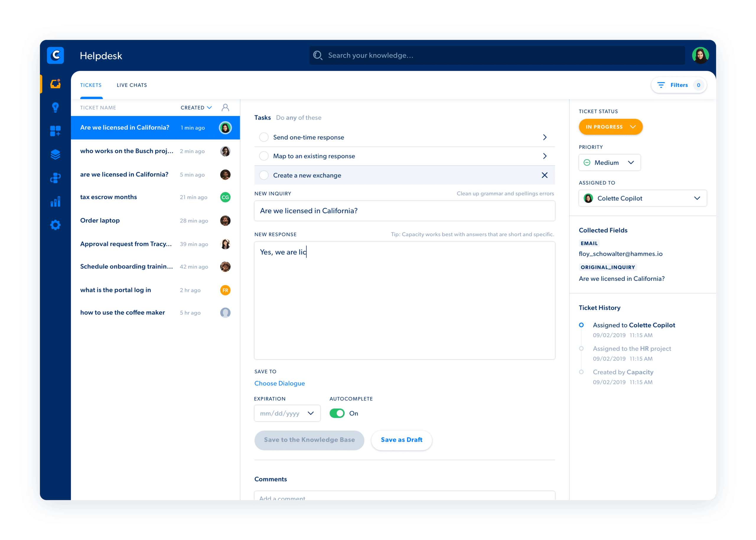Viewport: 756px width, 540px height.
Task: Click the search magnifier icon
Action: pyautogui.click(x=318, y=55)
